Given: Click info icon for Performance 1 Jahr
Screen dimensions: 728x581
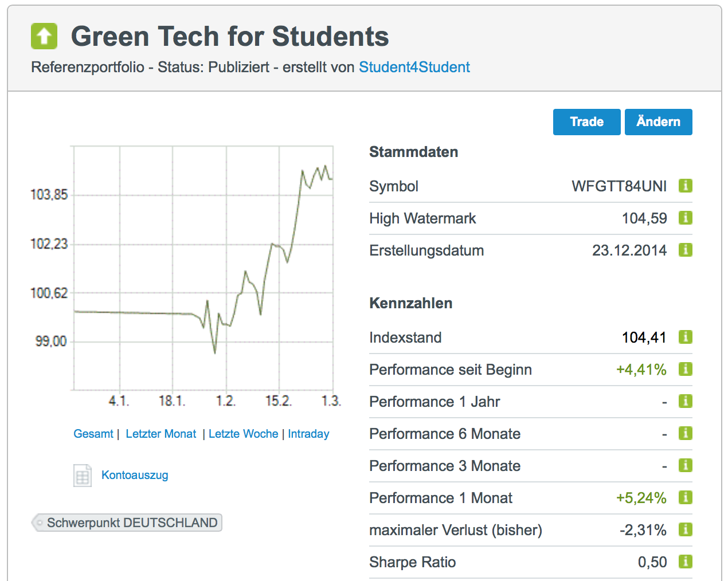Looking at the screenshot, I should 685,401.
